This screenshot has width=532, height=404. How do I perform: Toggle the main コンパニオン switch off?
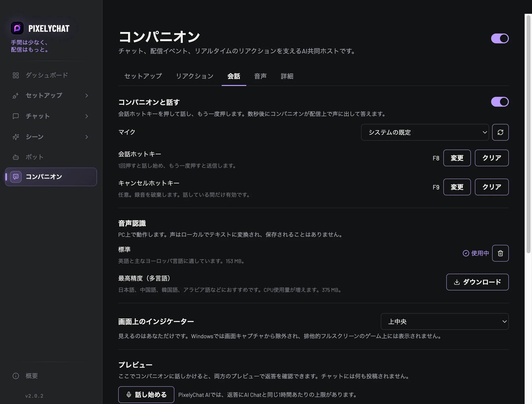[500, 38]
